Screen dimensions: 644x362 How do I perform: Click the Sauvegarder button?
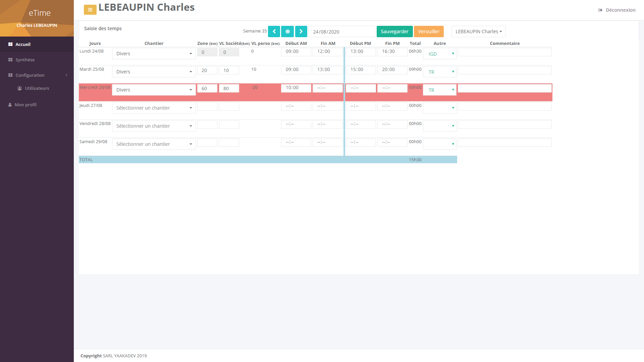point(394,32)
